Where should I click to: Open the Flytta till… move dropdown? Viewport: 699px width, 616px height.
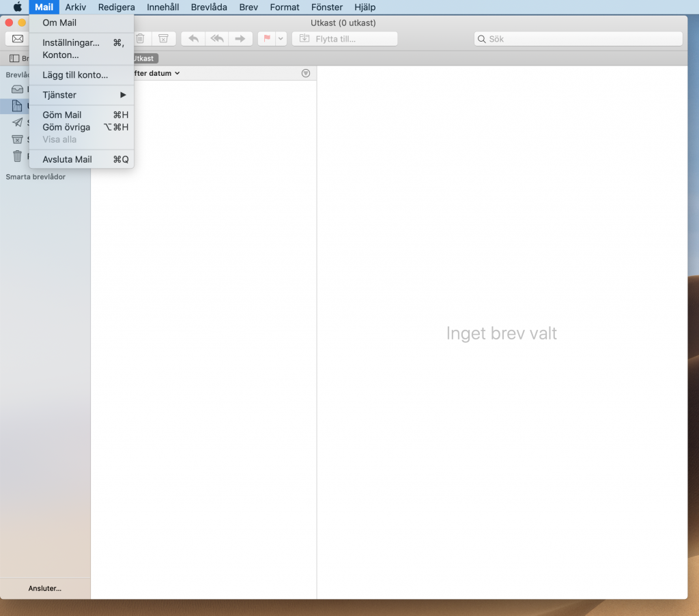pyautogui.click(x=345, y=39)
